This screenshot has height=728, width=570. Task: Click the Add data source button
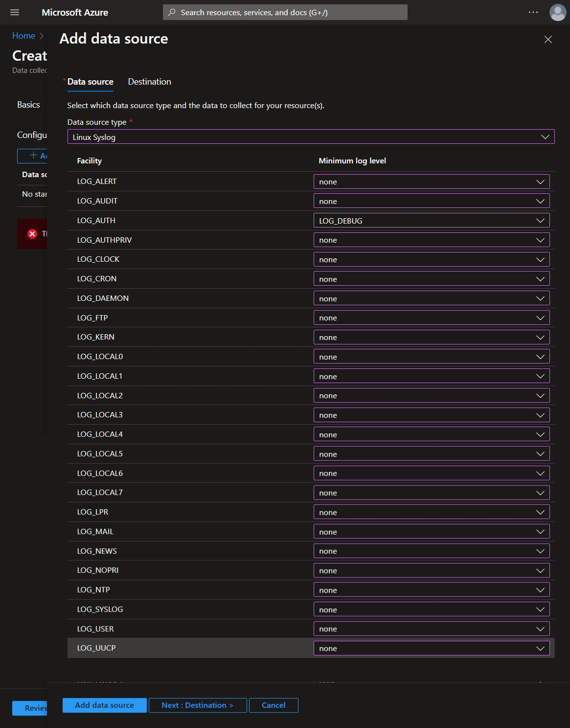104,705
